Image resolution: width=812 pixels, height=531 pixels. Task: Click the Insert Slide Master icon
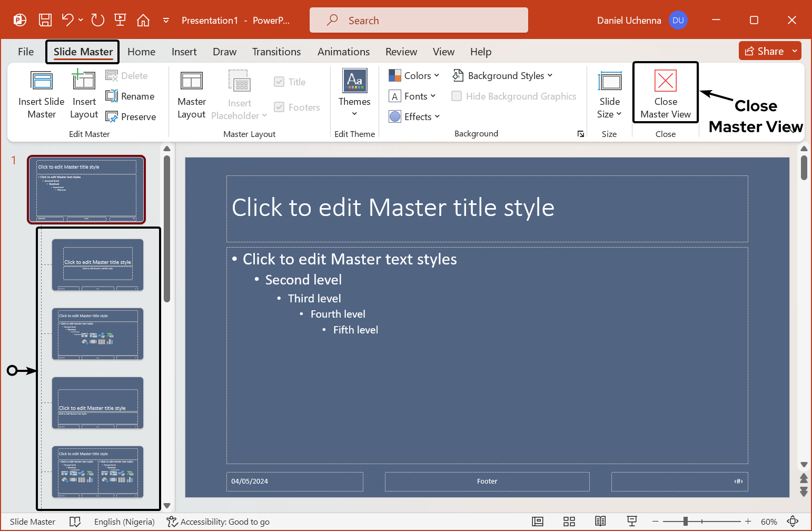[42, 81]
